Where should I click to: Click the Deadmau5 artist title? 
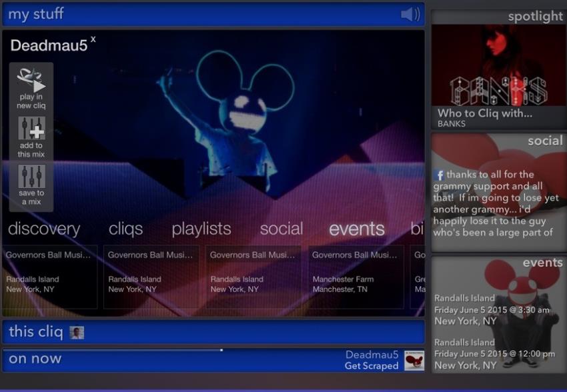click(x=49, y=45)
